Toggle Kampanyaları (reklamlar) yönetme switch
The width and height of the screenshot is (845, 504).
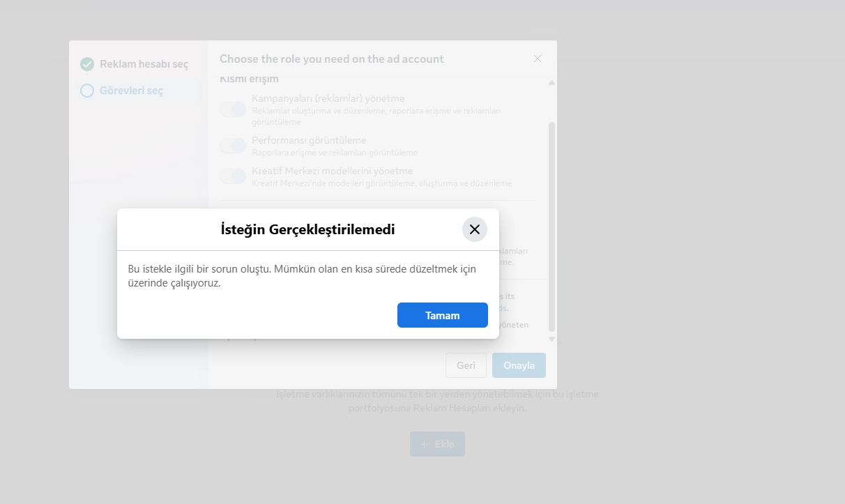[233, 109]
